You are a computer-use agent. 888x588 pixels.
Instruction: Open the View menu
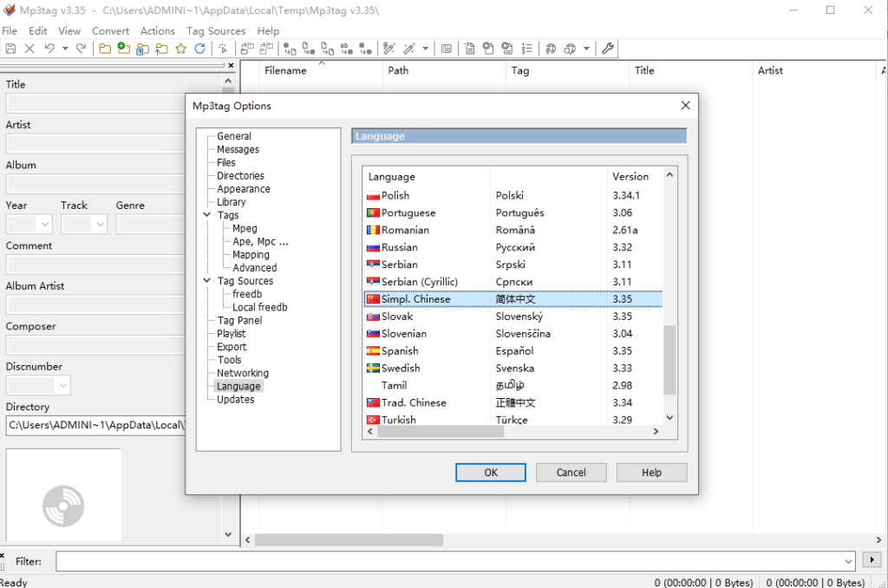(69, 31)
